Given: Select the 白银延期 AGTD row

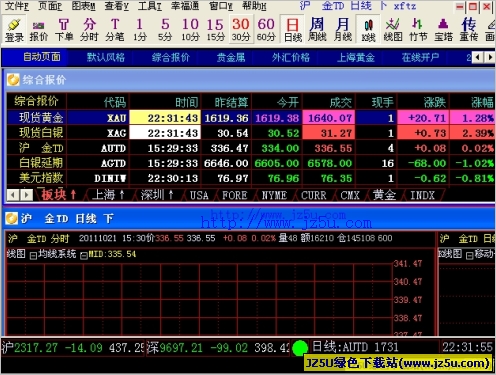Looking at the screenshot, I should (251, 163).
